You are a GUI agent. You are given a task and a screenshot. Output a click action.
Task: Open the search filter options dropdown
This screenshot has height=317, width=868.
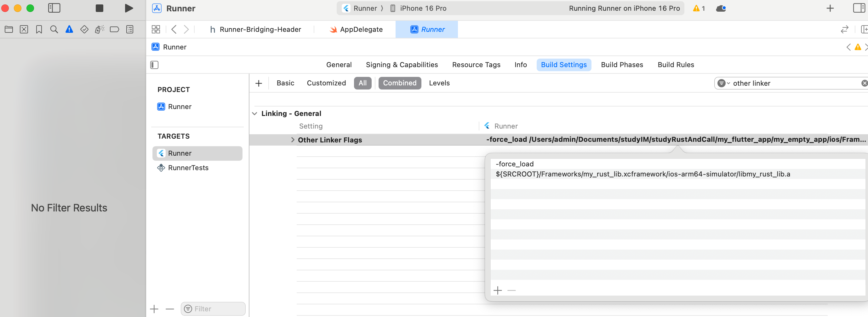[x=723, y=83]
